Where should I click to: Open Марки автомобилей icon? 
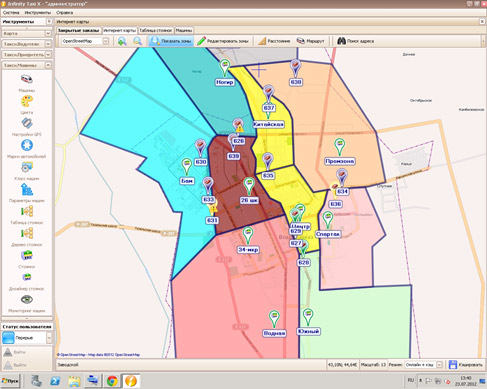(x=27, y=145)
